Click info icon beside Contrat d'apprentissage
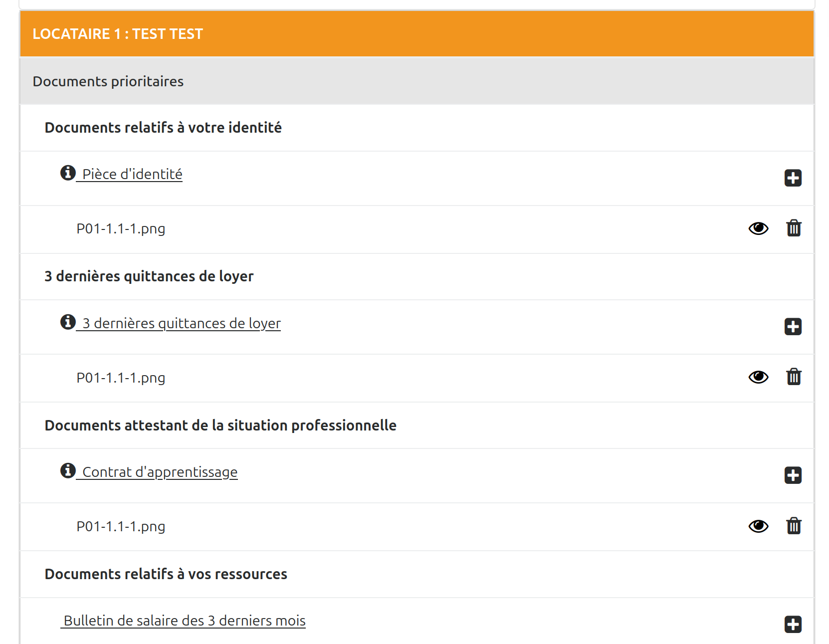This screenshot has height=644, width=829. [68, 470]
